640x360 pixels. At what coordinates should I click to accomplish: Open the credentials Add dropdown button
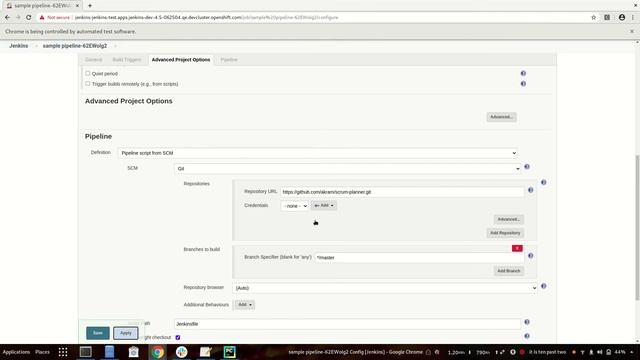[324, 206]
